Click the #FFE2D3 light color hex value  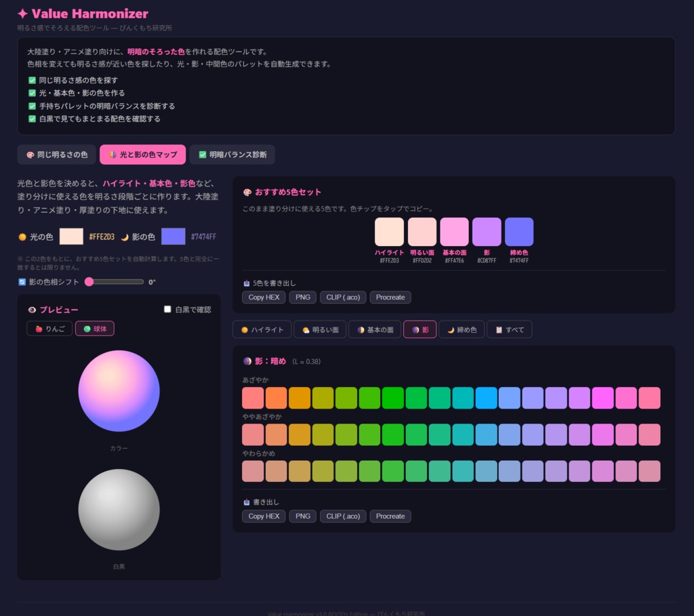pos(102,237)
